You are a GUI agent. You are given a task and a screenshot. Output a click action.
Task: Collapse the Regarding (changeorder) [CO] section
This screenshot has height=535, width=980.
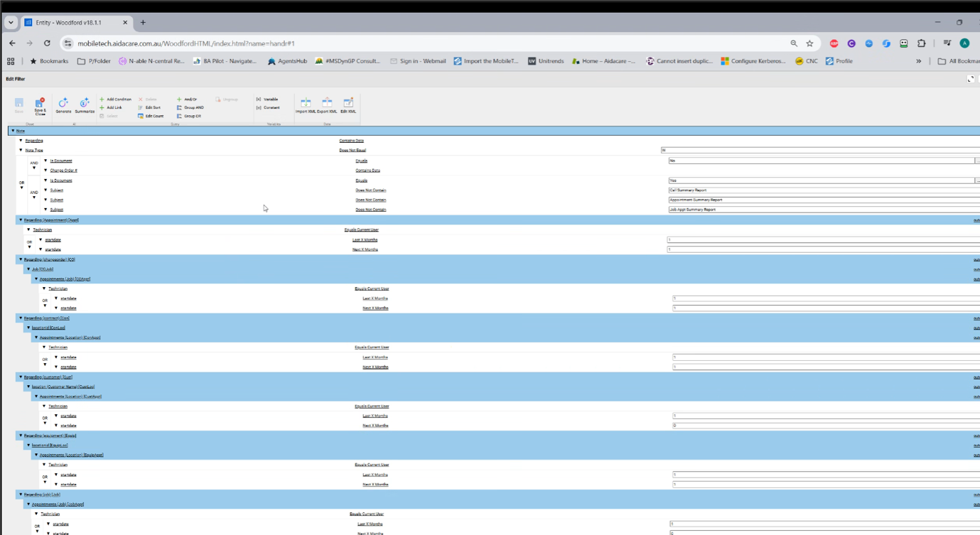(x=21, y=259)
